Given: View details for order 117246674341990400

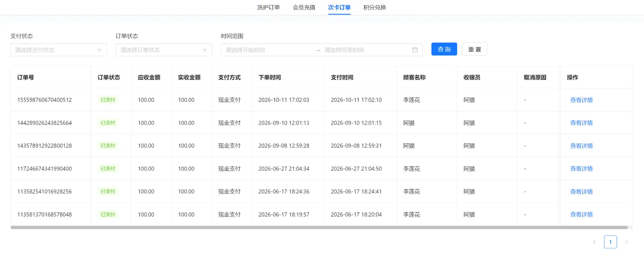Looking at the screenshot, I should click(x=581, y=169).
